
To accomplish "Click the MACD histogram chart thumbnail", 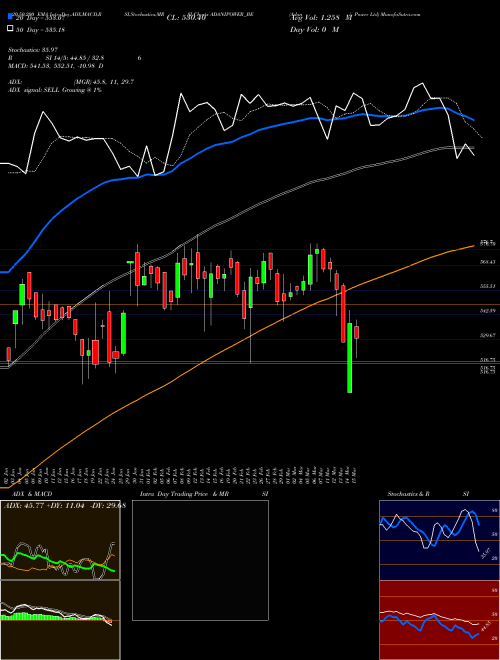I will pos(60,620).
